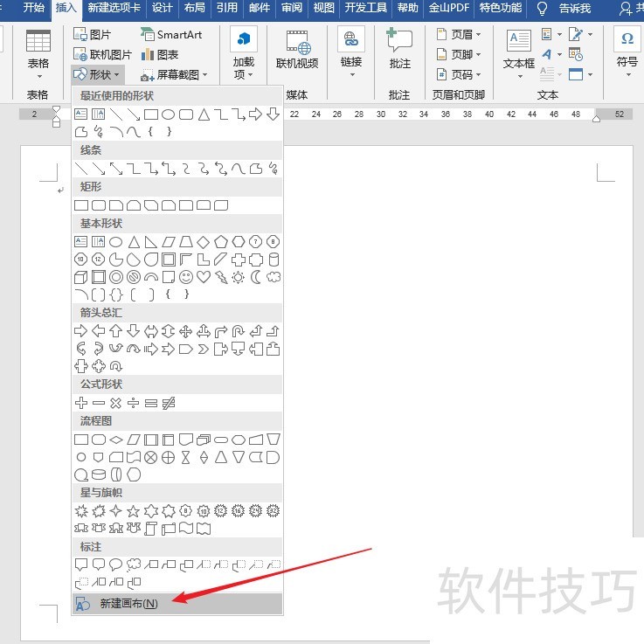Switch to the Layout (布局) tab

coord(194,8)
